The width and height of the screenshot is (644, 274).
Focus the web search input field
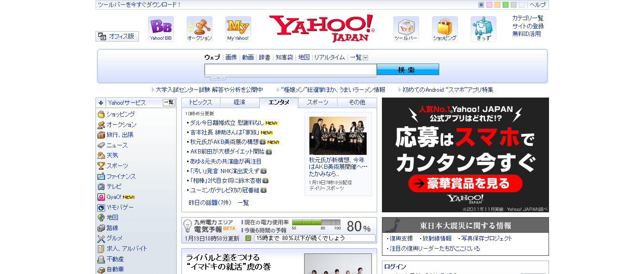(x=291, y=70)
